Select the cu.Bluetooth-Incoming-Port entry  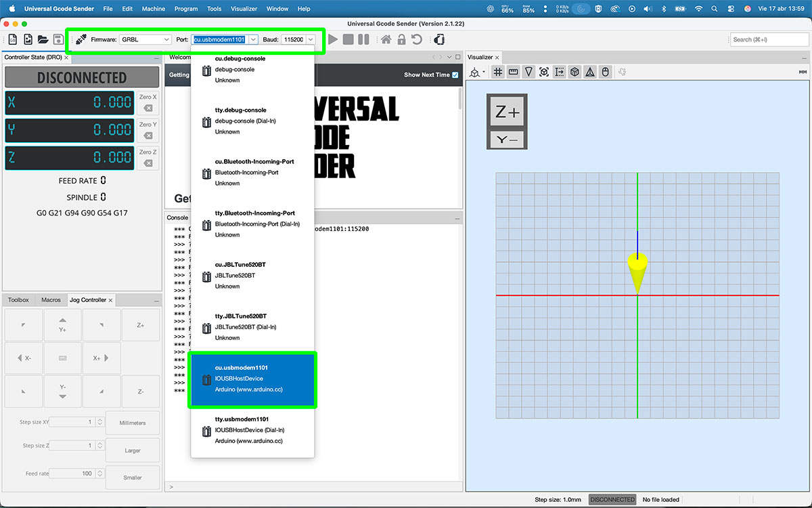(252, 172)
